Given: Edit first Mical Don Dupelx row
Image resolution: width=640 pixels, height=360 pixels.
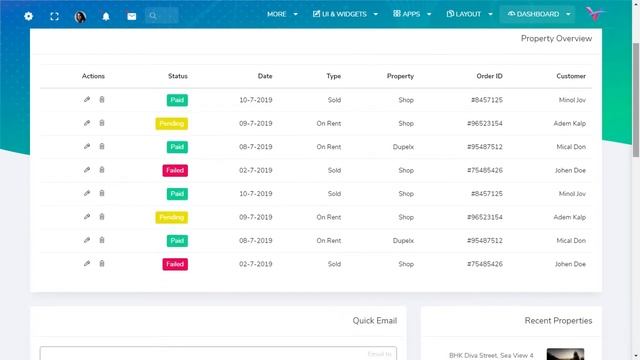Looking at the screenshot, I should tap(87, 146).
